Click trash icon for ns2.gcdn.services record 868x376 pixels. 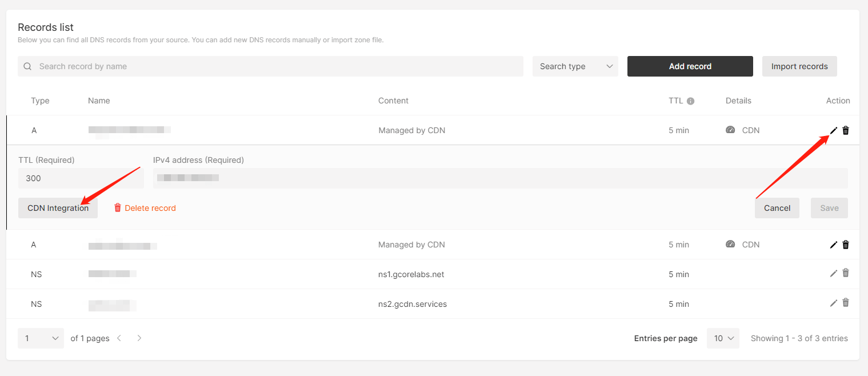(x=846, y=303)
